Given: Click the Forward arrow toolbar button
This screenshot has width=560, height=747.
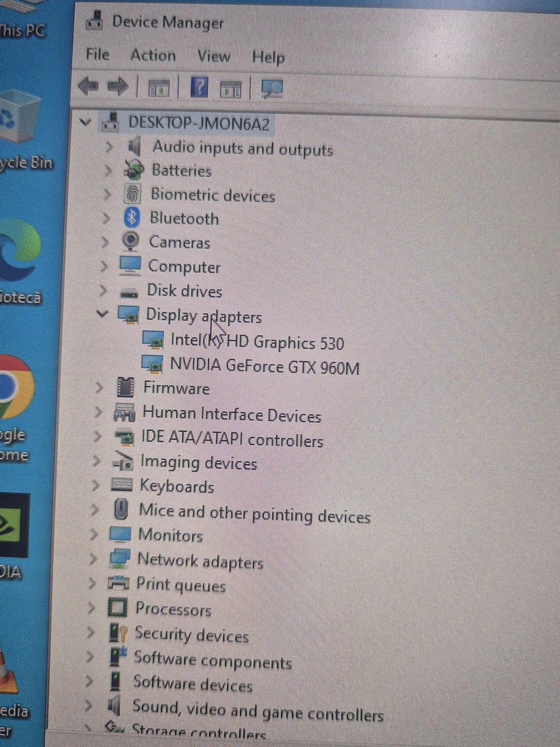Looking at the screenshot, I should [118, 87].
